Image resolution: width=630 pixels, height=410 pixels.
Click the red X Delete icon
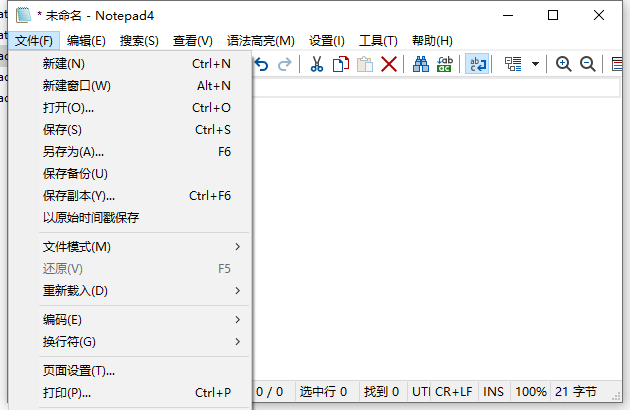tap(389, 64)
